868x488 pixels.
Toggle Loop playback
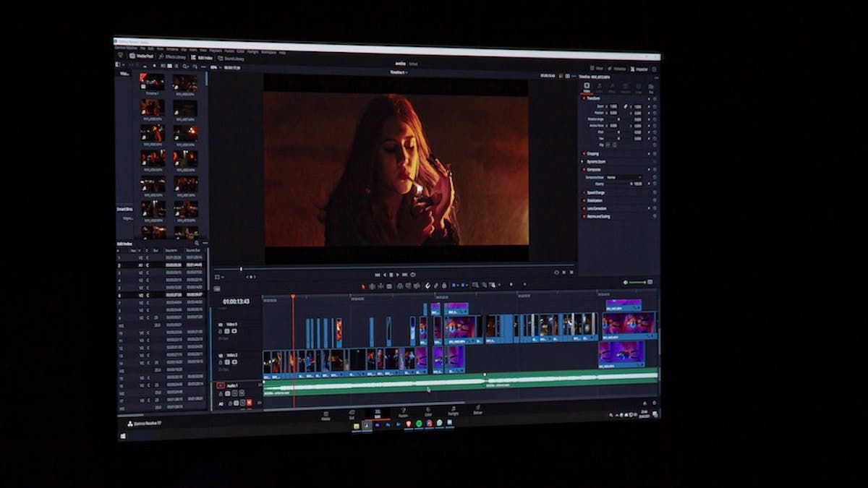click(x=413, y=275)
